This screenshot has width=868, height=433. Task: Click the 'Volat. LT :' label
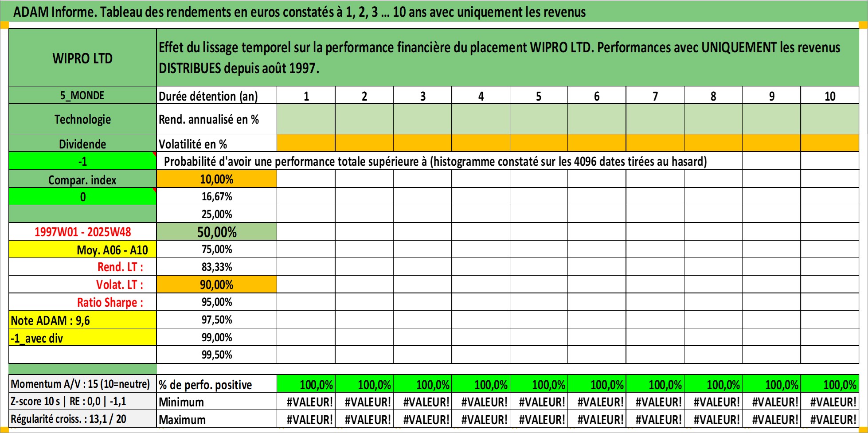point(82,285)
